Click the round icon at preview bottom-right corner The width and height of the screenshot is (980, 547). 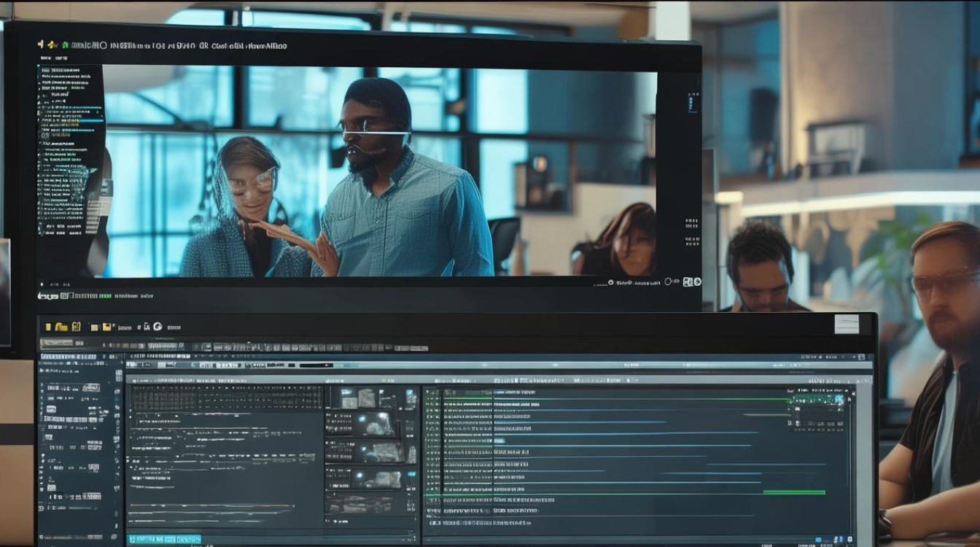click(697, 282)
